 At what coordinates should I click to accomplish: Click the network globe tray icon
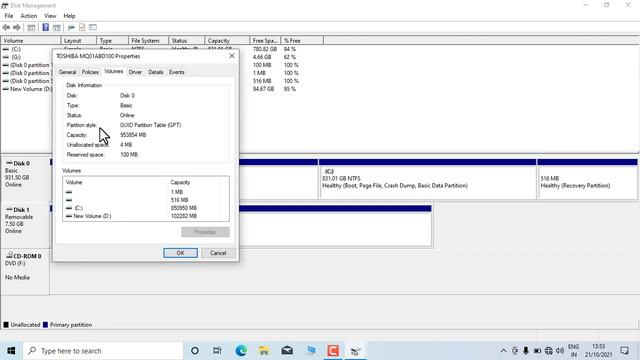(549, 351)
